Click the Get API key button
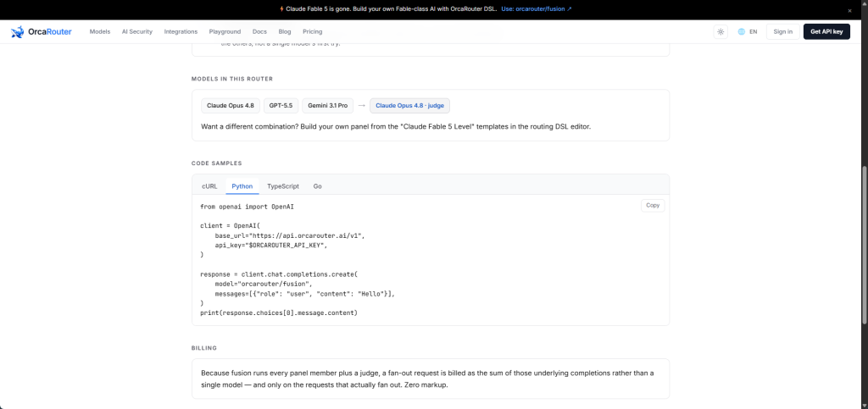 pos(826,31)
